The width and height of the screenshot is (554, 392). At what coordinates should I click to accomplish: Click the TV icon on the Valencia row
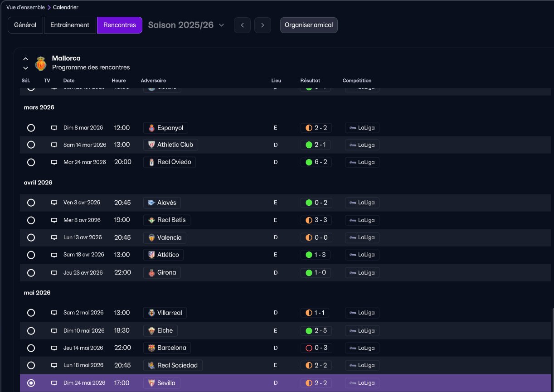[x=54, y=237]
